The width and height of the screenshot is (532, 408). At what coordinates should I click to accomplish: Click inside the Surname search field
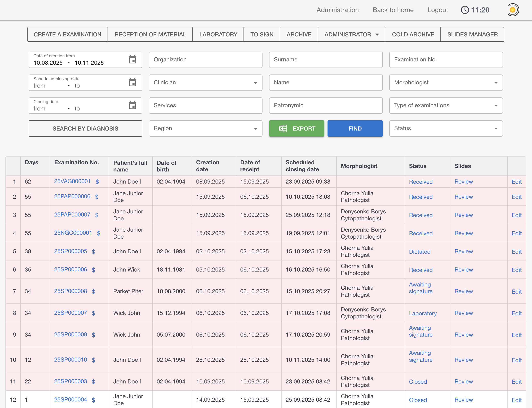pyautogui.click(x=325, y=60)
